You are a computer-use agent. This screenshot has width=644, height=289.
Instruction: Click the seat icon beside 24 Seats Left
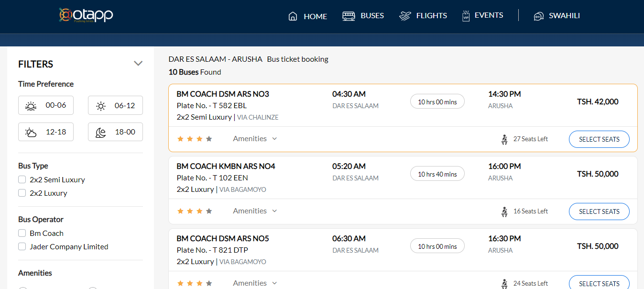pos(504,283)
